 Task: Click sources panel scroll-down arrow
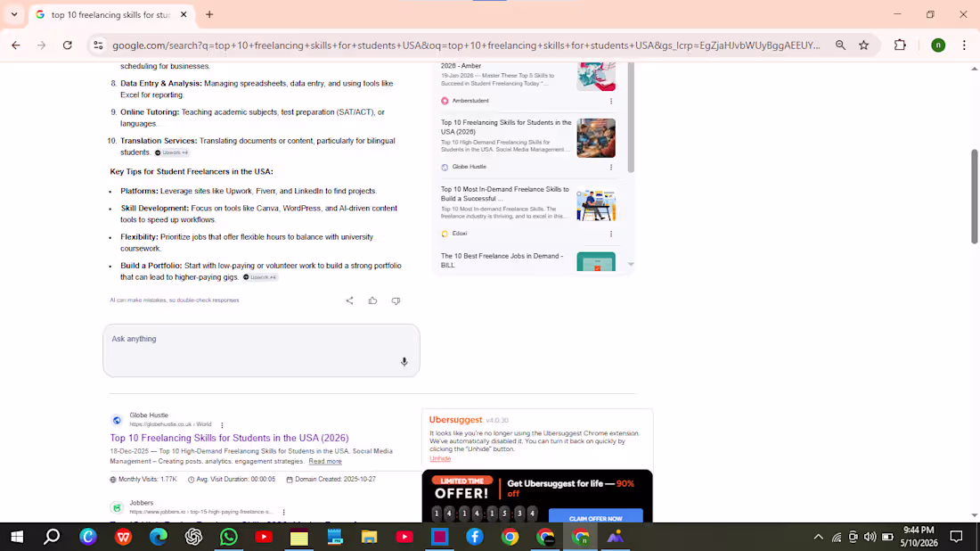point(631,265)
